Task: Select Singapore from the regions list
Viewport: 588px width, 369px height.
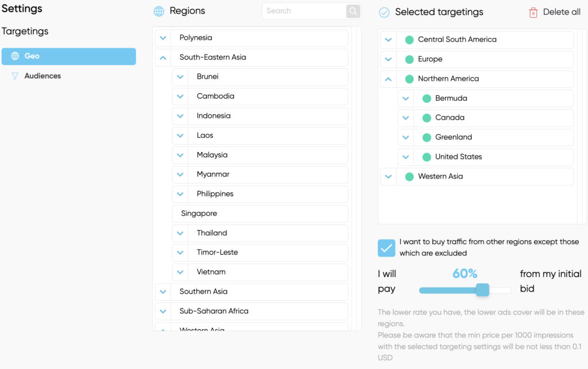Action: click(x=199, y=213)
